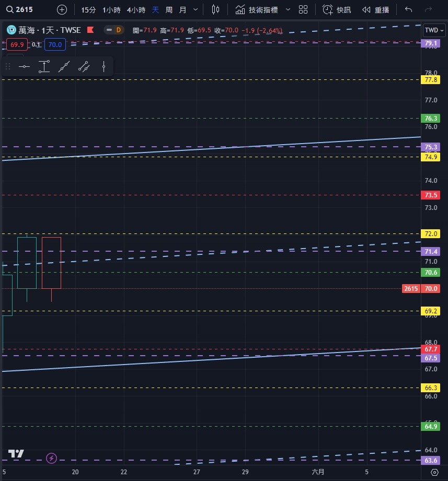
Task: Click the 64.9 green price label
Action: point(431,426)
